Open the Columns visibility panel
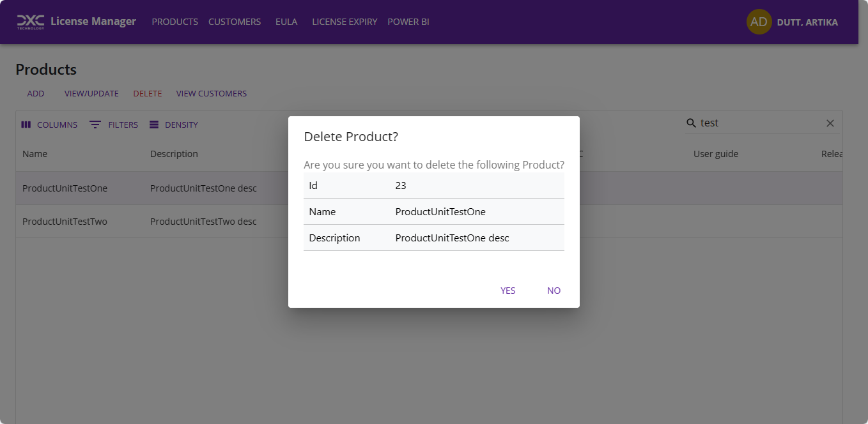This screenshot has width=868, height=424. pyautogui.click(x=49, y=125)
